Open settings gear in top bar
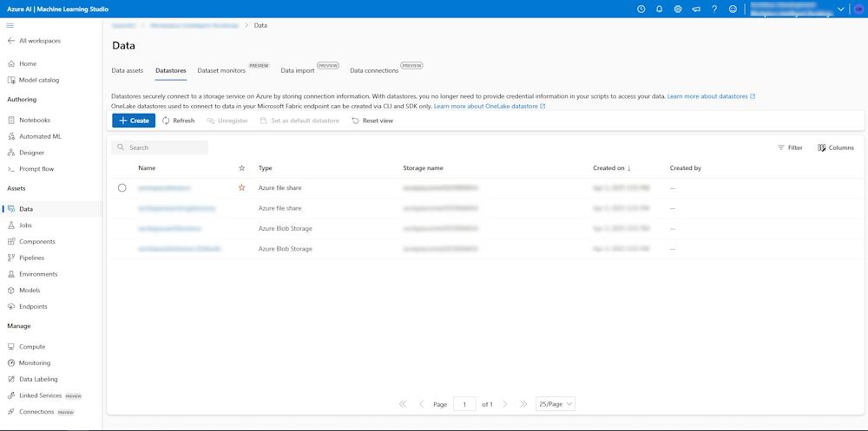The height and width of the screenshot is (431, 868). pos(678,9)
